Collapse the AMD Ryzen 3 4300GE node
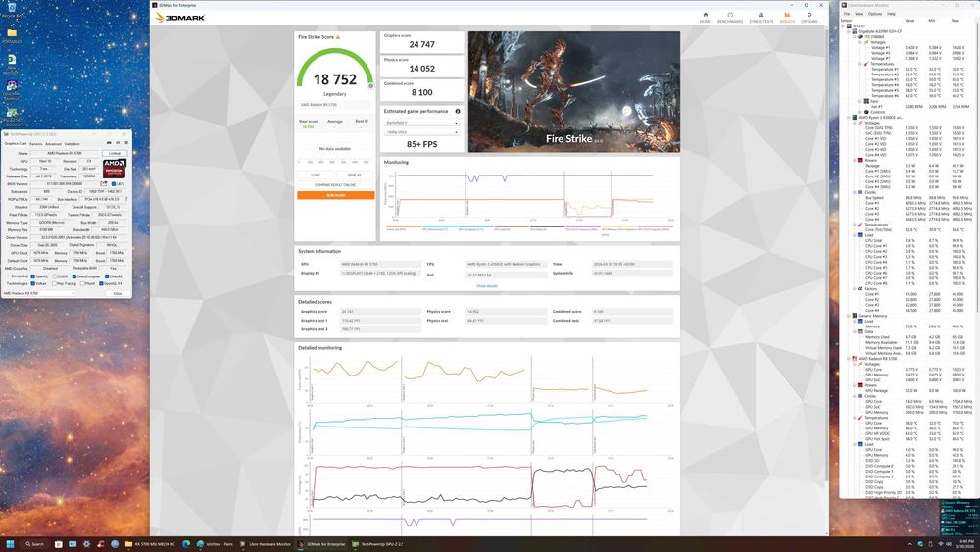The height and width of the screenshot is (552, 980). 849,117
